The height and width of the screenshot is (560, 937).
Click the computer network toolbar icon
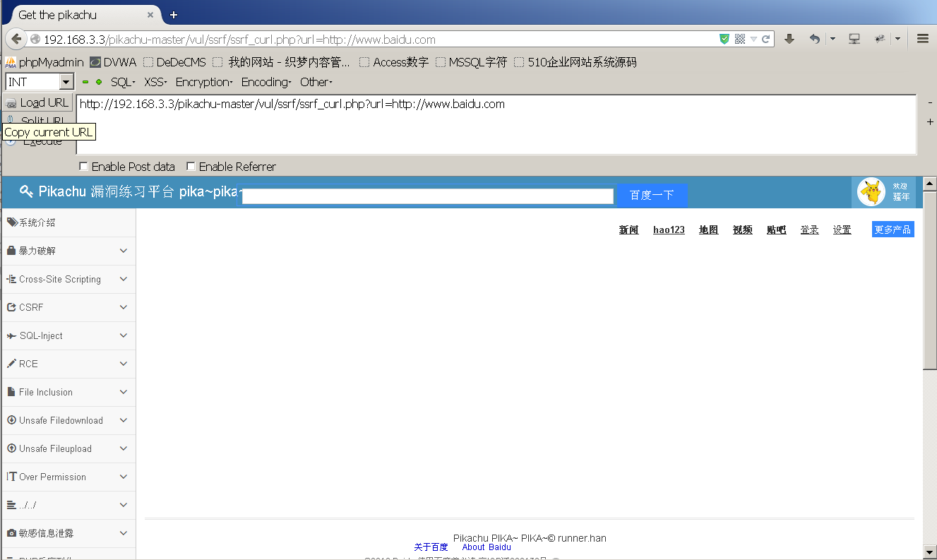click(854, 40)
